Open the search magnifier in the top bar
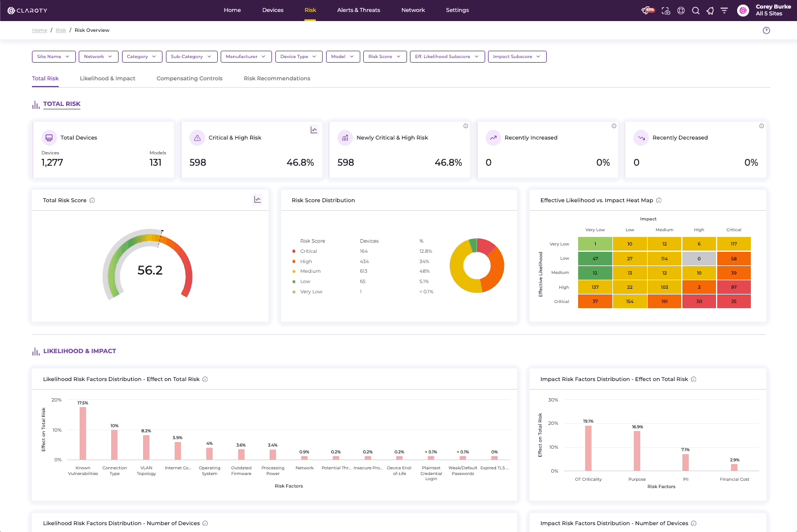 [696, 10]
